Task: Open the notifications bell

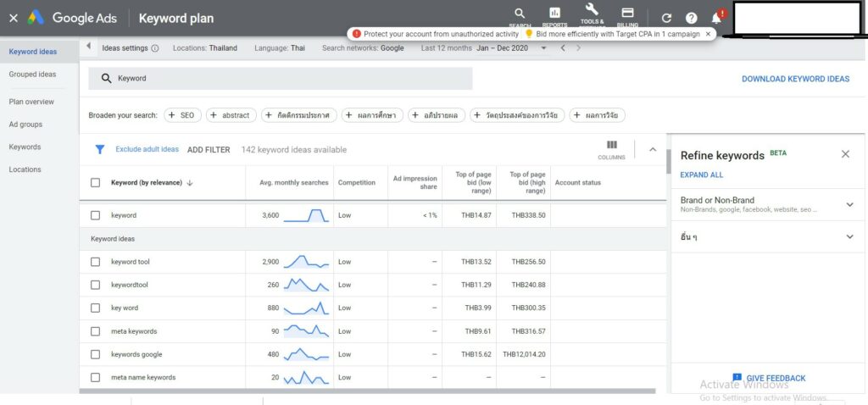Action: [716, 19]
